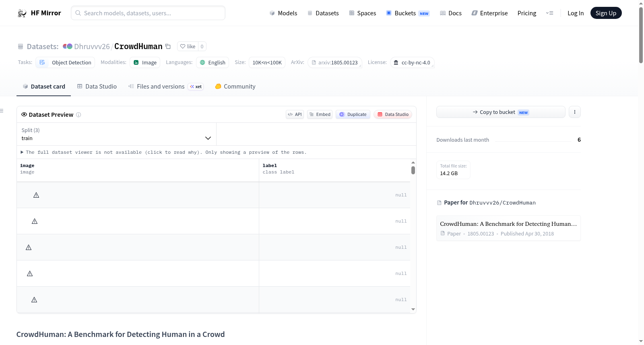The image size is (644, 345).
Task: Open Buckets from navbar
Action: click(408, 13)
